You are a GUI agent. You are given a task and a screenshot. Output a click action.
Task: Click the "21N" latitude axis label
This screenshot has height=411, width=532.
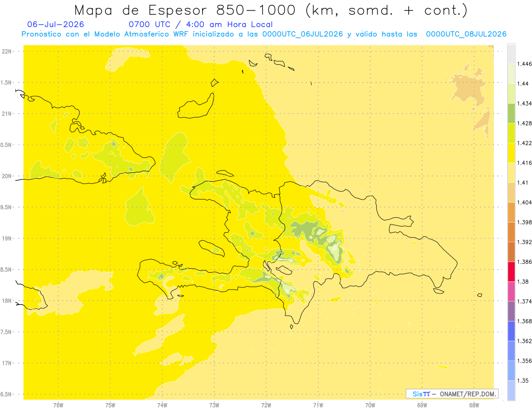(x=7, y=114)
